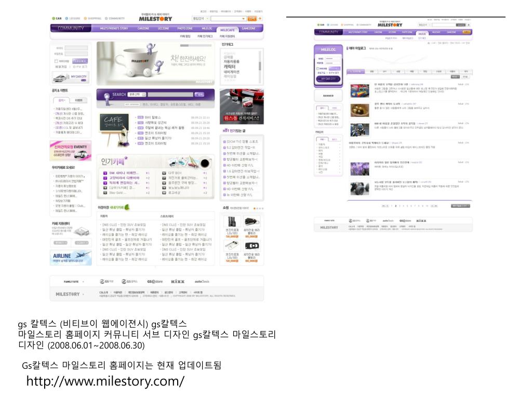Open purple crocus flowers post thumbnail
The height and width of the screenshot is (399, 532).
360,169
